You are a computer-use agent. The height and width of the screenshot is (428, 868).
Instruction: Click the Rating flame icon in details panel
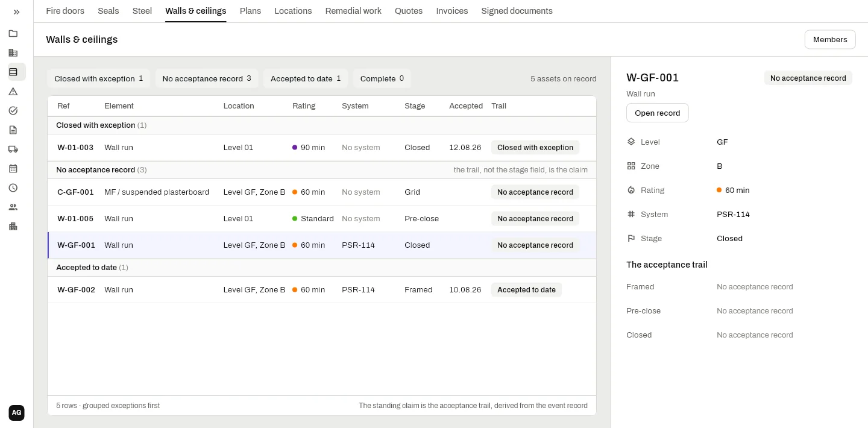pyautogui.click(x=631, y=190)
